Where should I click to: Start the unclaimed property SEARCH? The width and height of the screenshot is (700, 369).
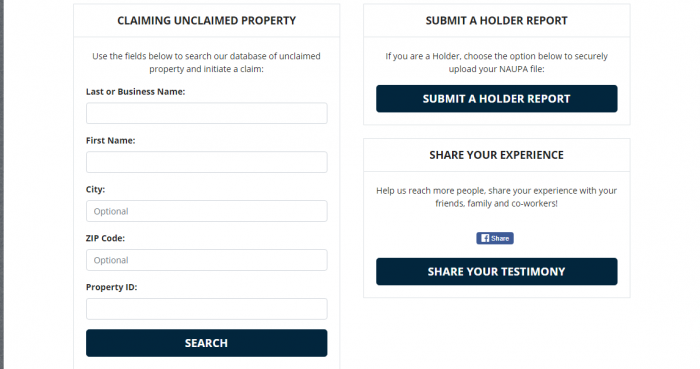click(x=207, y=343)
